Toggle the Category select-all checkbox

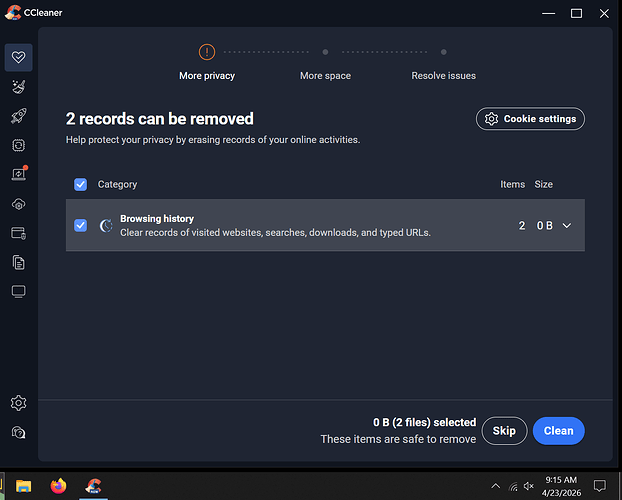tap(81, 185)
